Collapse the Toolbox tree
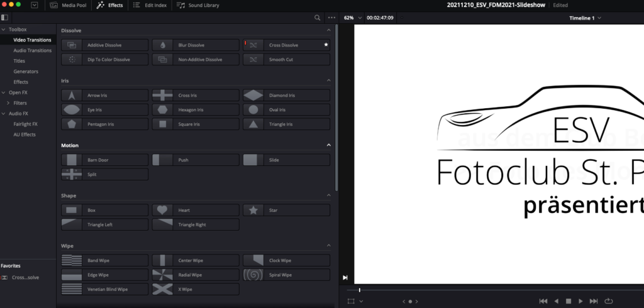 pyautogui.click(x=4, y=30)
